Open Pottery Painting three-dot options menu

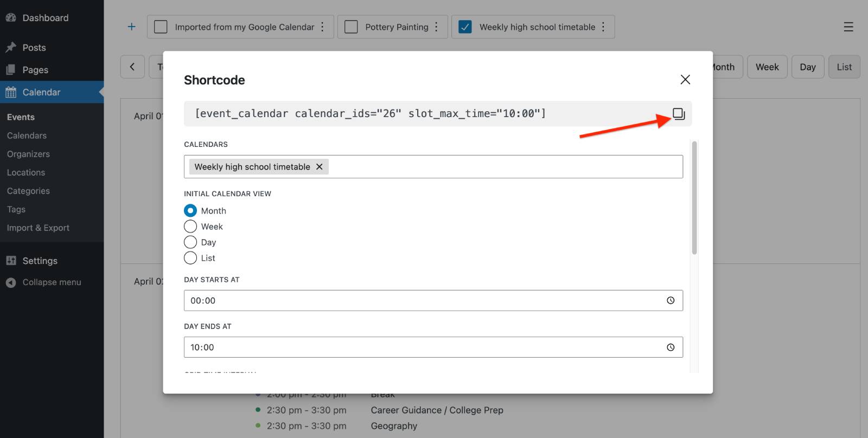click(436, 27)
